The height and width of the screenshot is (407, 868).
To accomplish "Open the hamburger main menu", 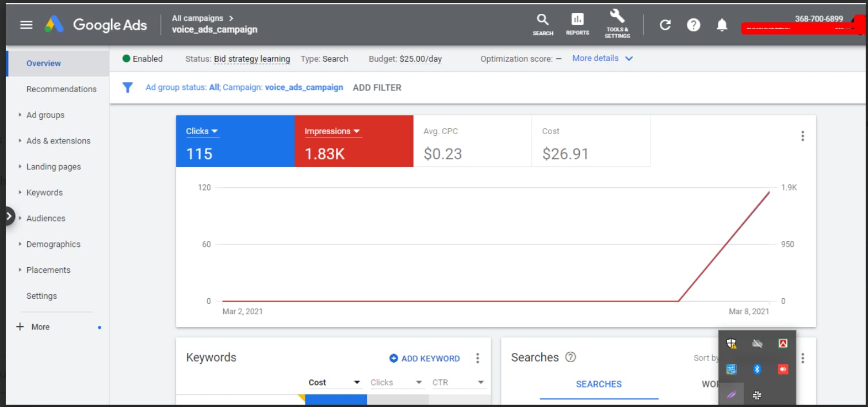I will 26,25.
